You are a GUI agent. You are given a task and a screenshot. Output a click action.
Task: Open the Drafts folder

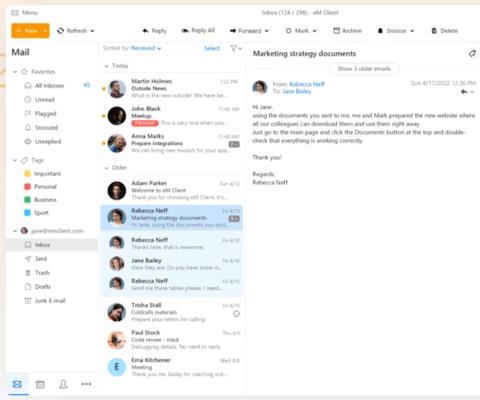coord(52,287)
